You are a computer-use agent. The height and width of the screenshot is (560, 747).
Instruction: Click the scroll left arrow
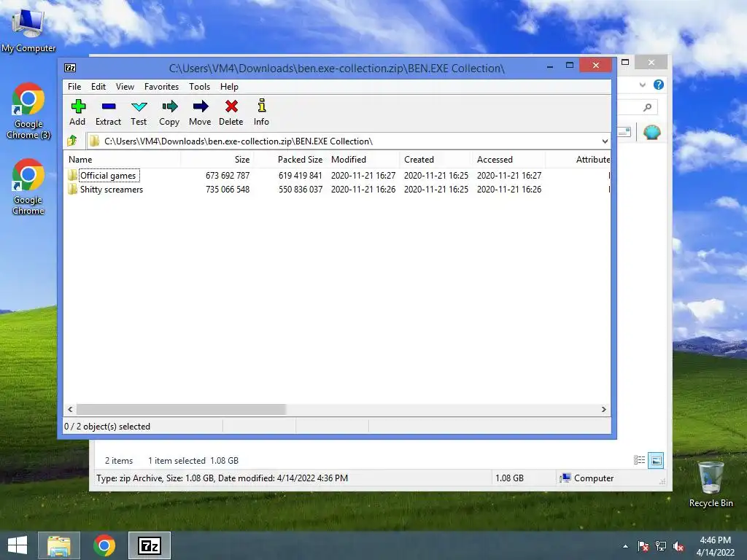(x=71, y=409)
